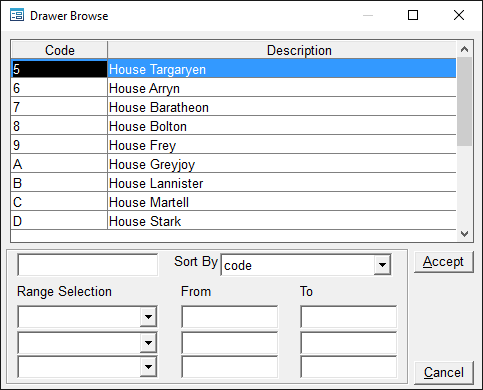This screenshot has height=390, width=483.
Task: Click the first From input field
Action: click(229, 317)
